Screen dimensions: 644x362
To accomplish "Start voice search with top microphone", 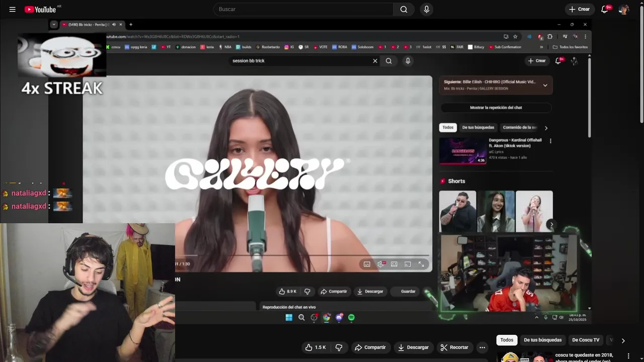I will (x=427, y=9).
